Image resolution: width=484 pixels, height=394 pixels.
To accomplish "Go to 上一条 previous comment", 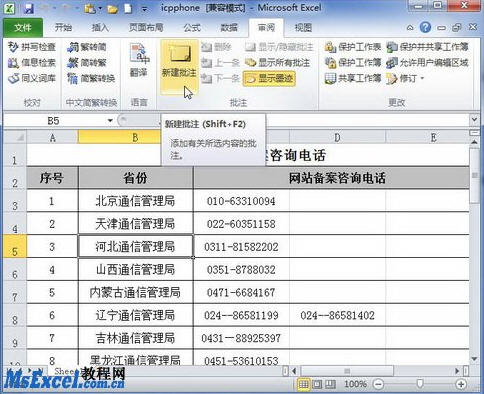I will 220,63.
